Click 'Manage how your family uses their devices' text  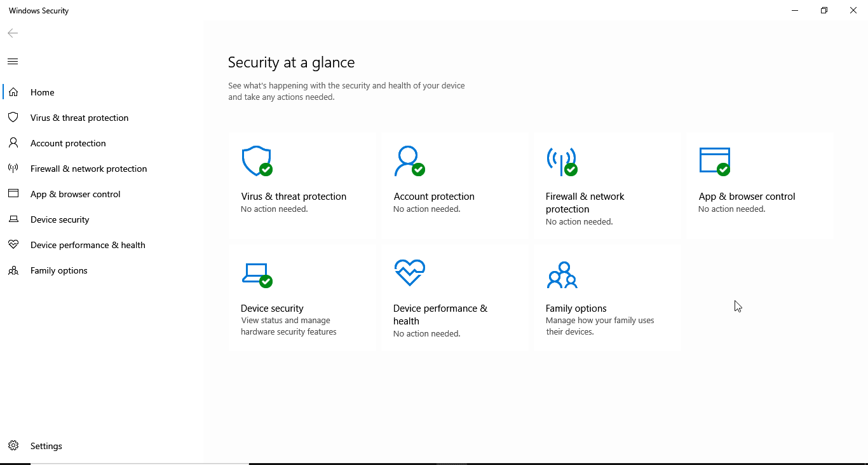point(600,326)
